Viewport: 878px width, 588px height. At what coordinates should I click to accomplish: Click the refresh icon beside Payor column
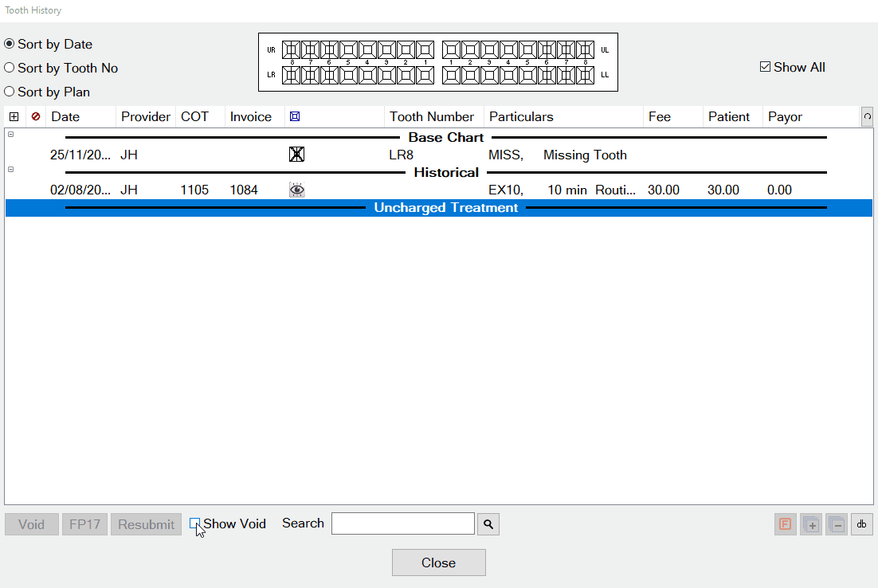point(867,117)
